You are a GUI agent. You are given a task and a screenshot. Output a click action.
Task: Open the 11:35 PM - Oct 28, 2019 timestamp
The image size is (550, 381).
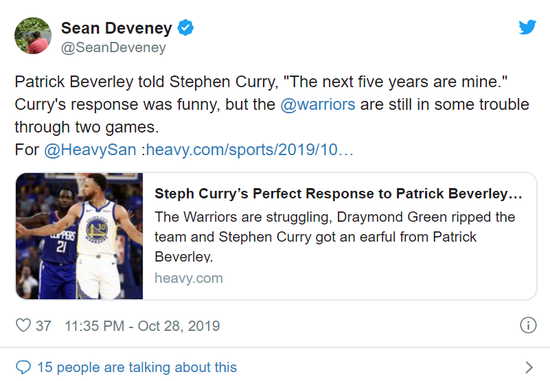coord(142,326)
